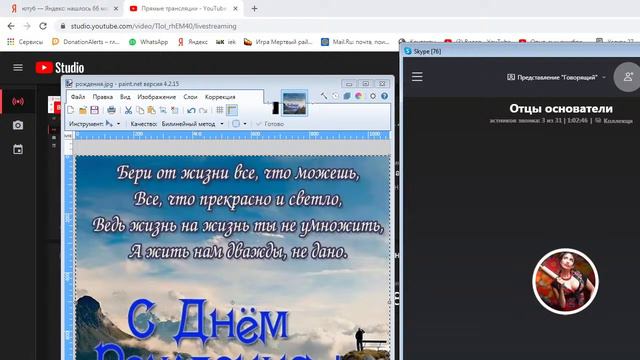The width and height of the screenshot is (640, 360).
Task: Open the Файл menu in paint.net
Action: (x=78, y=97)
